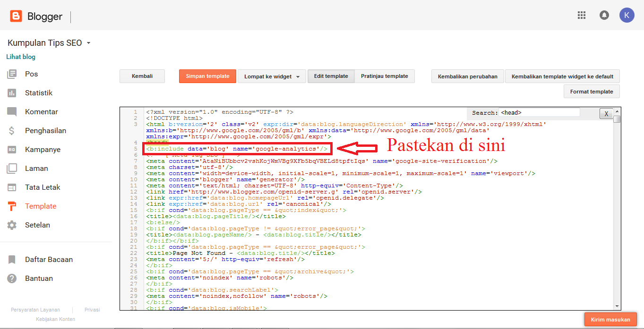Click the google-analytics include code line

(x=237, y=149)
